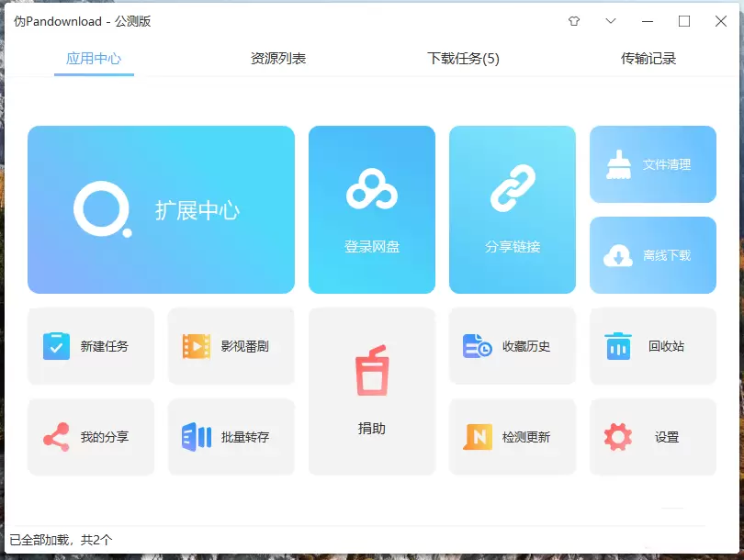Click the 离线下载 text

click(x=667, y=255)
